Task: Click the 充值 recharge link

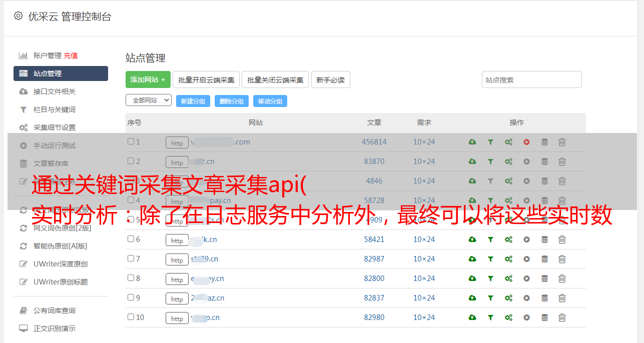Action: click(71, 55)
